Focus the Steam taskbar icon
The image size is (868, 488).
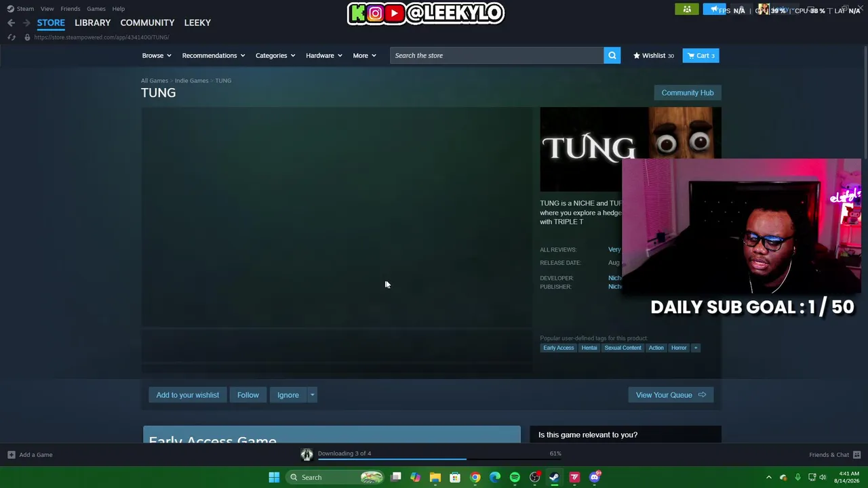pos(555,477)
